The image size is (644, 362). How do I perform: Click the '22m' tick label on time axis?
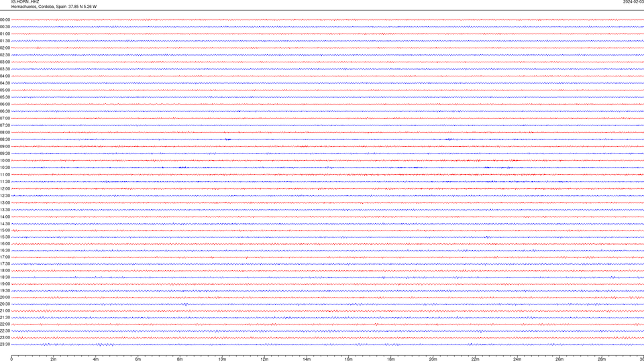tap(475, 359)
